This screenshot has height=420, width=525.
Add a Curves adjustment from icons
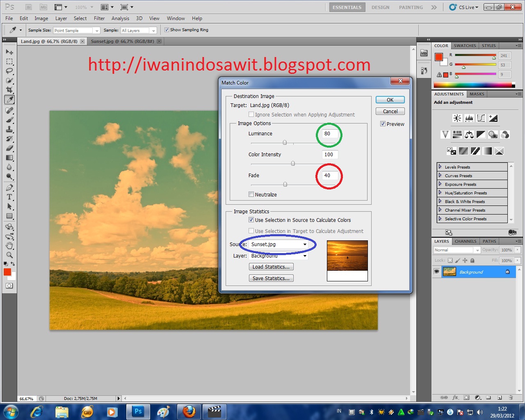coord(481,118)
